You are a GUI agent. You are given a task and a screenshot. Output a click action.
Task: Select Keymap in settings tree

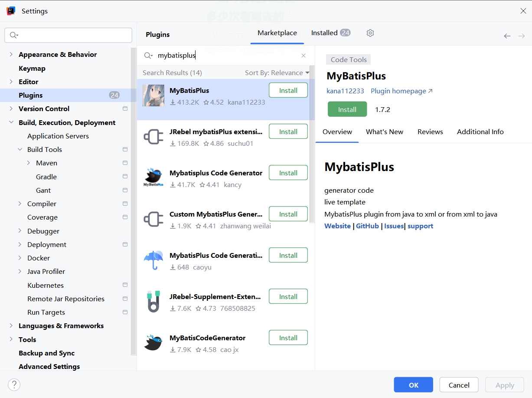(32, 68)
